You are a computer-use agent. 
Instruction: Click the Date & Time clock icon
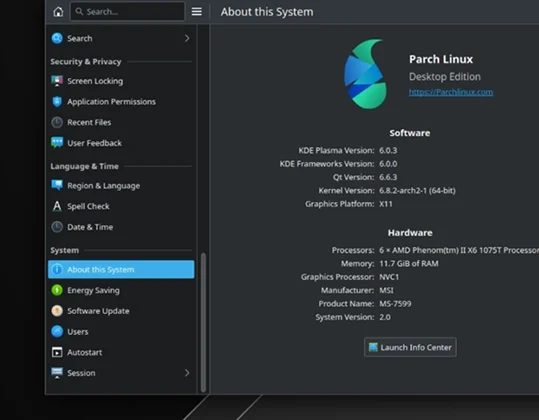pyautogui.click(x=57, y=227)
